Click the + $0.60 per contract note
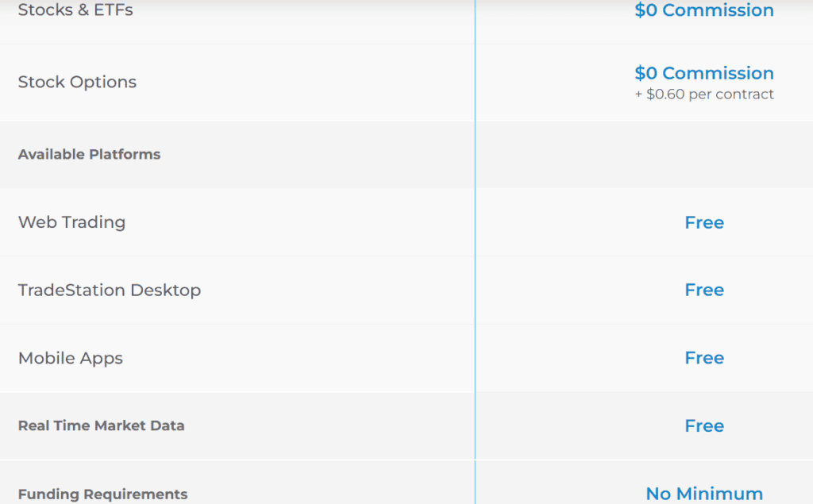 (703, 94)
